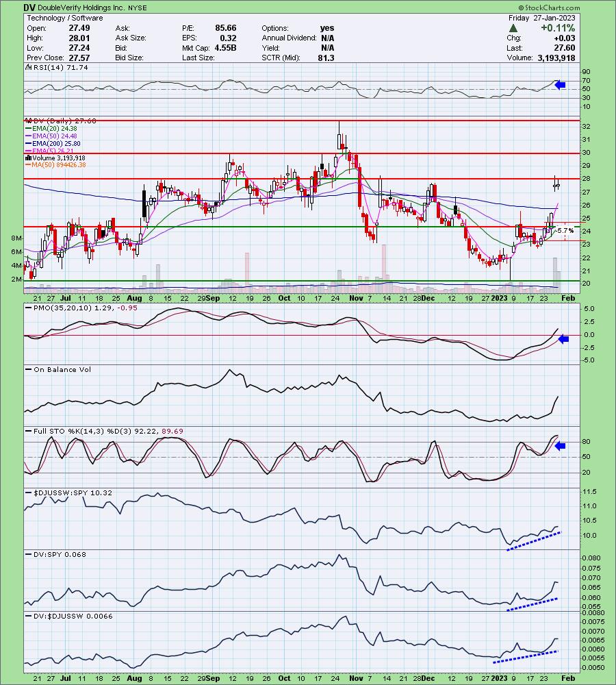Click the Bid Size label
The width and height of the screenshot is (616, 685).
129,58
